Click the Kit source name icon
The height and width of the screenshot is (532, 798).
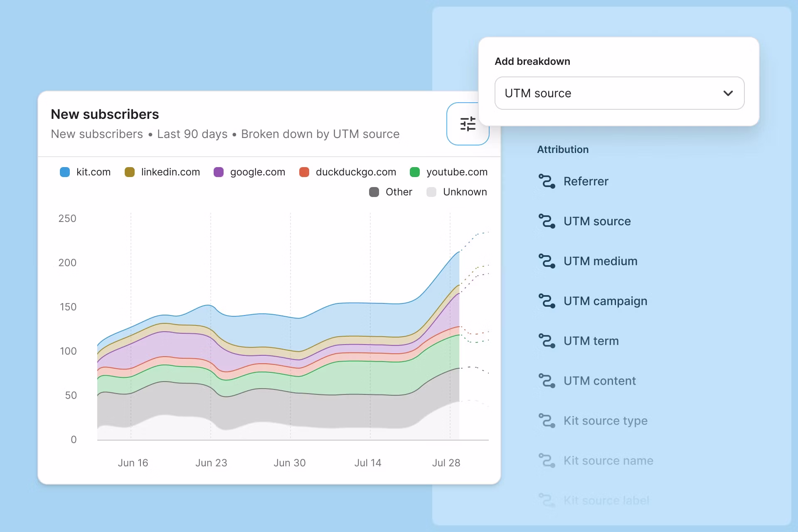click(x=547, y=461)
